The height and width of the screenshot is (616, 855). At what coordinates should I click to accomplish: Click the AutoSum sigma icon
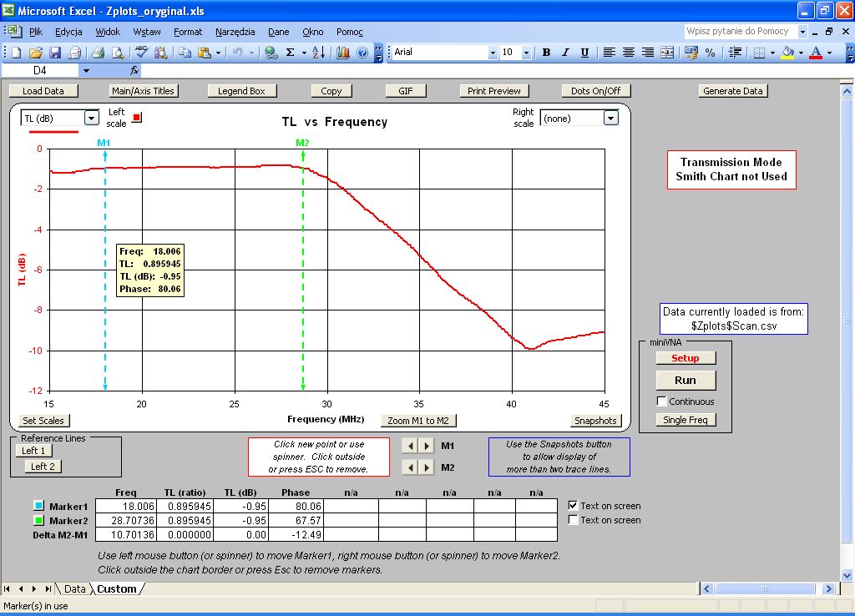(291, 53)
